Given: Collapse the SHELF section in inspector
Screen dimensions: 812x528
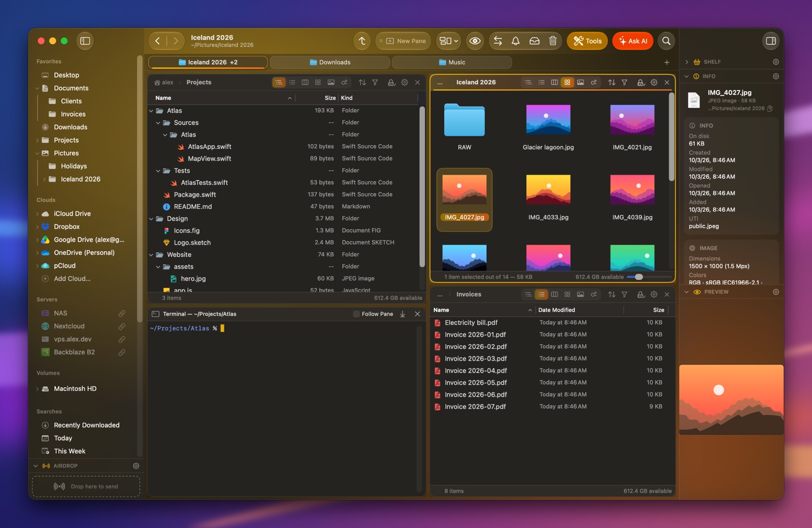Looking at the screenshot, I should 687,62.
